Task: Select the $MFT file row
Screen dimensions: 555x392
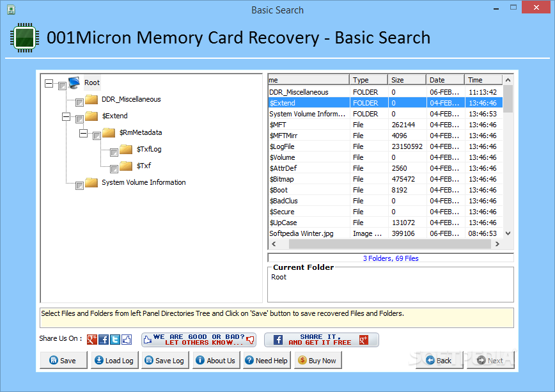Action: click(385, 125)
